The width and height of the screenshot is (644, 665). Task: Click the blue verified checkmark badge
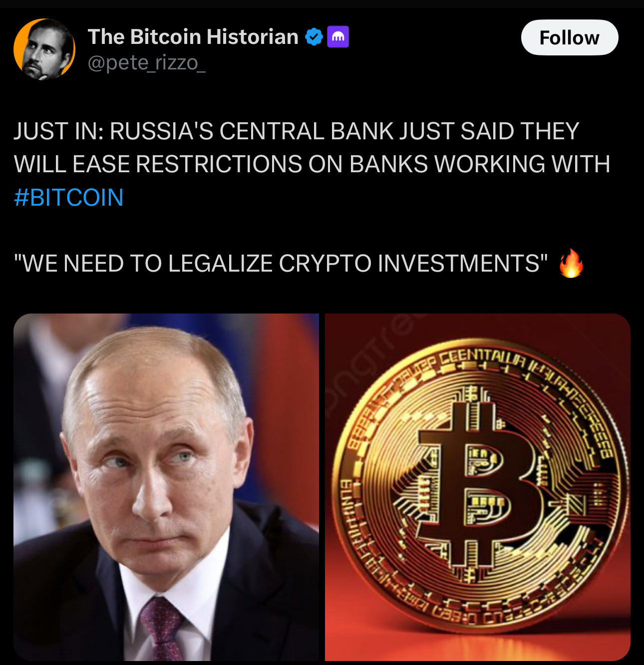314,37
